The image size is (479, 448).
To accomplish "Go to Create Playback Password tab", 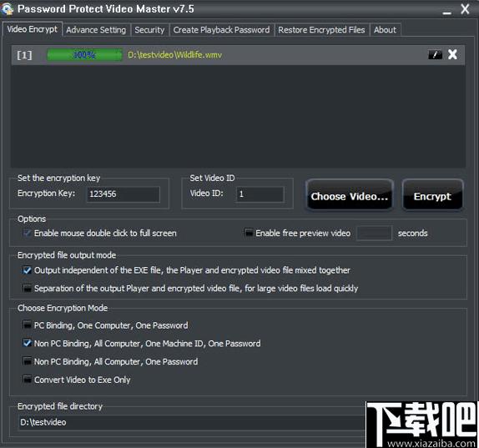I will click(221, 30).
